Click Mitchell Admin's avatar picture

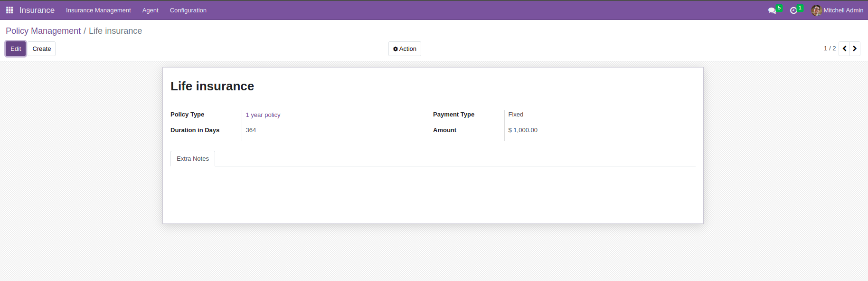[816, 10]
